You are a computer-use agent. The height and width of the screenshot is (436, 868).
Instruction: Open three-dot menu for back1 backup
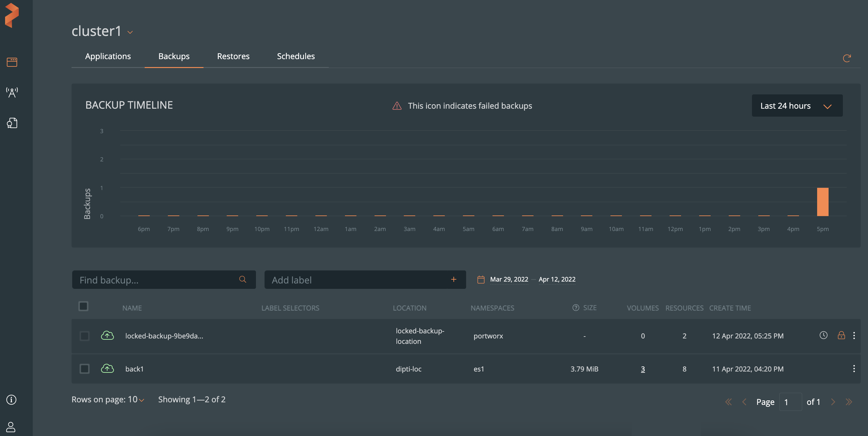pos(854,369)
